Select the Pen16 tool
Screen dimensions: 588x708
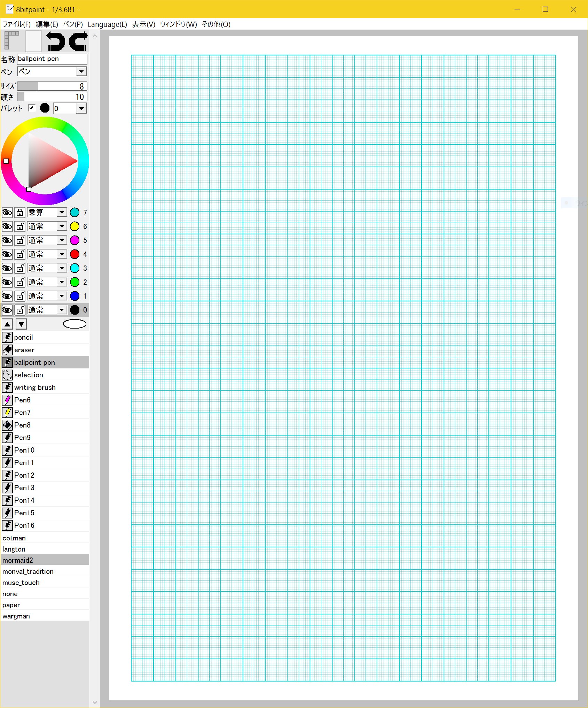(x=45, y=525)
